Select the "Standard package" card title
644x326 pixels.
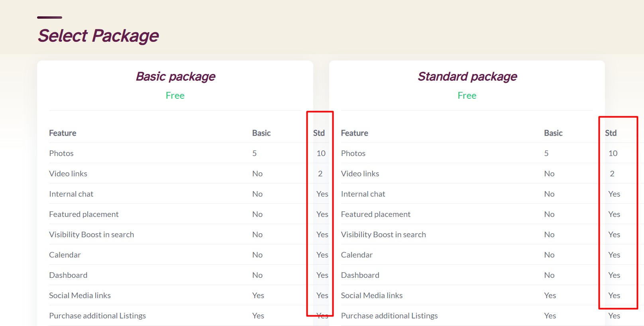tap(467, 76)
